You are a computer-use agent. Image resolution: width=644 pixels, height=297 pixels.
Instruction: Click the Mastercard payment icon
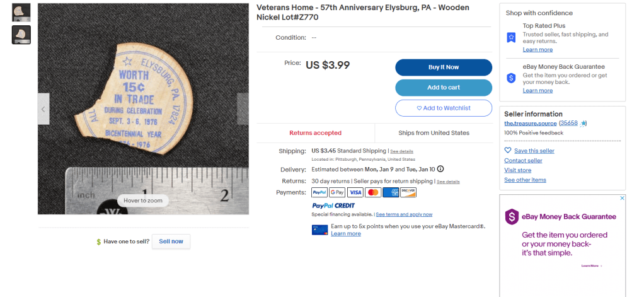[x=373, y=192]
